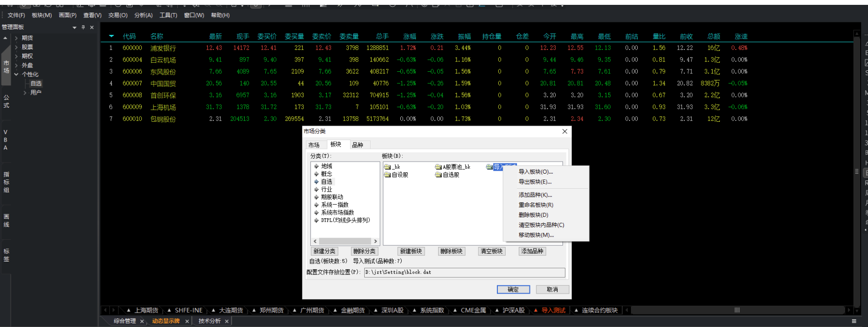Pin the 管理面板 panel with the pushpin icon
The width and height of the screenshot is (868, 327).
(83, 27)
